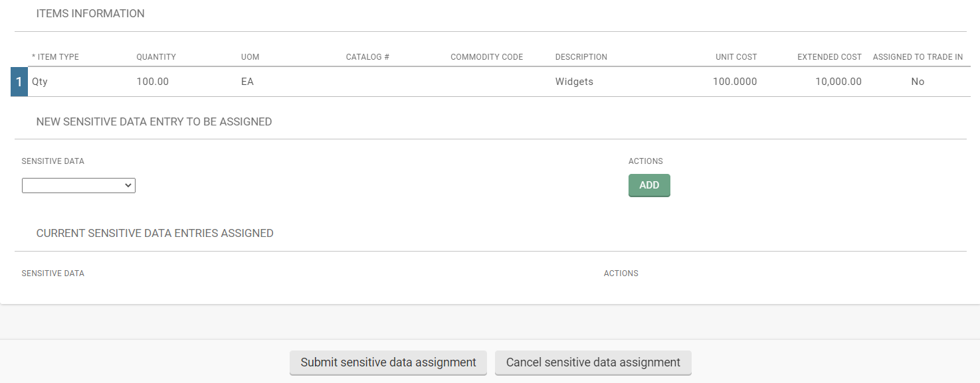Click the Description column header
The width and height of the screenshot is (980, 383).
(x=581, y=57)
